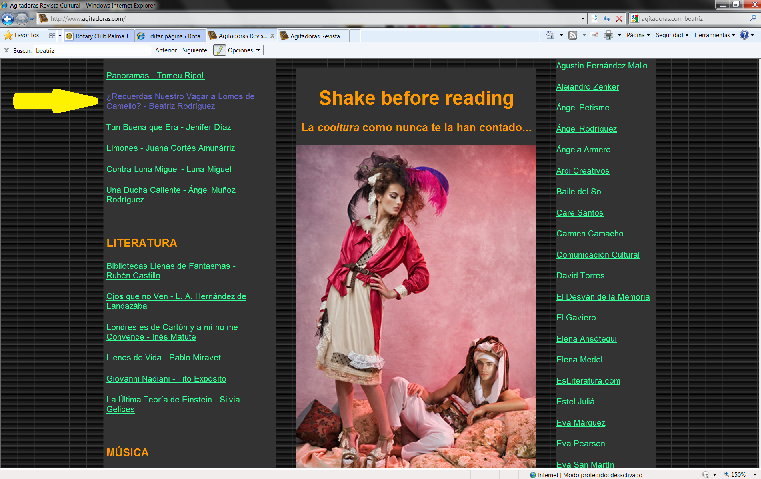Click the Refresh page icon
The width and height of the screenshot is (761, 479).
607,19
